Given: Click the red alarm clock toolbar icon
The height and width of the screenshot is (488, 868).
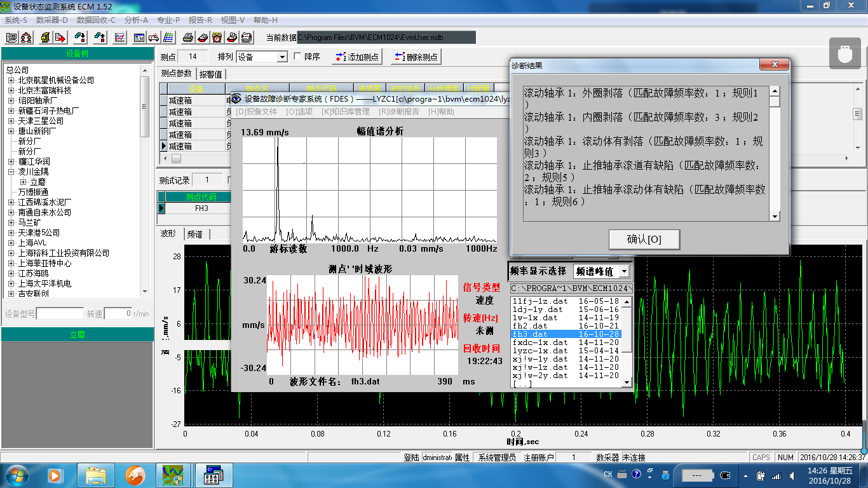Looking at the screenshot, I should point(217,37).
